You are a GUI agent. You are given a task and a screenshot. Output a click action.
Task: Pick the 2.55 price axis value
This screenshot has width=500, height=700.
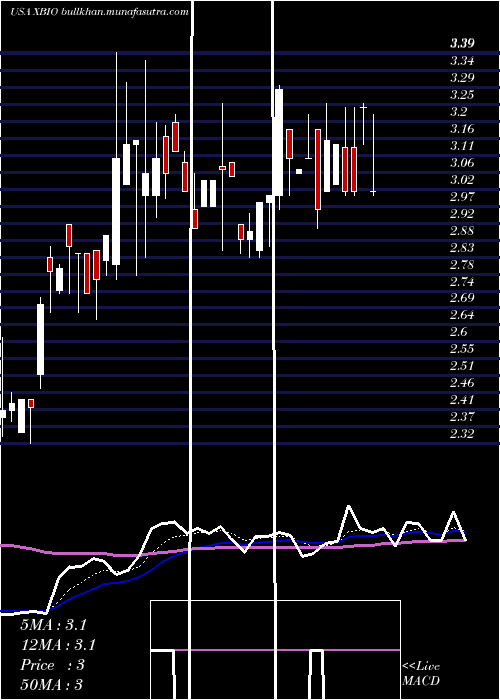462,349
